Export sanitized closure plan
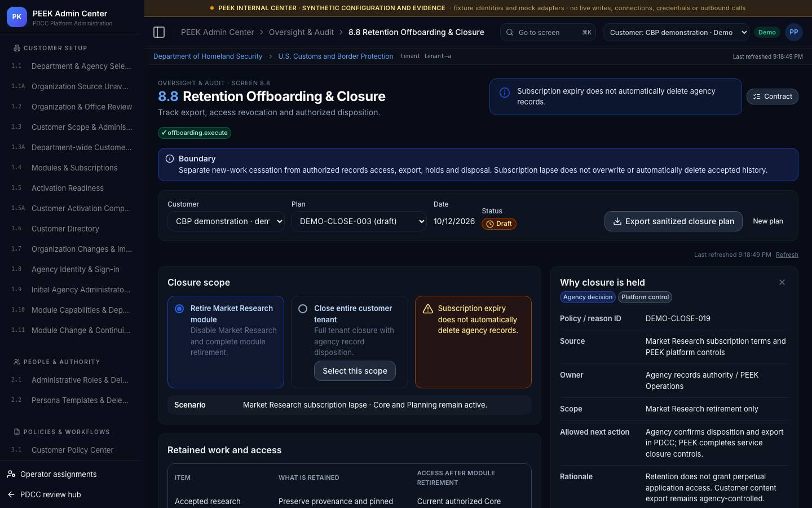812x508 pixels. [x=673, y=221]
